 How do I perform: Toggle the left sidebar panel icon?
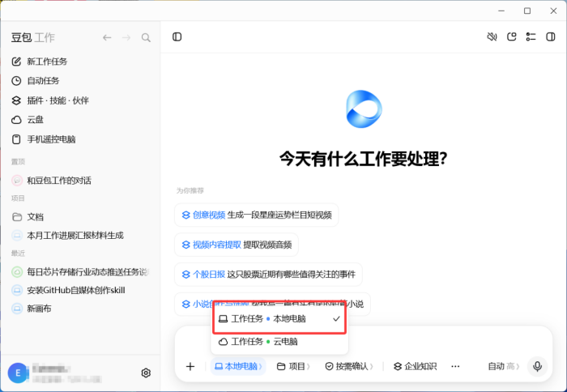coord(177,36)
